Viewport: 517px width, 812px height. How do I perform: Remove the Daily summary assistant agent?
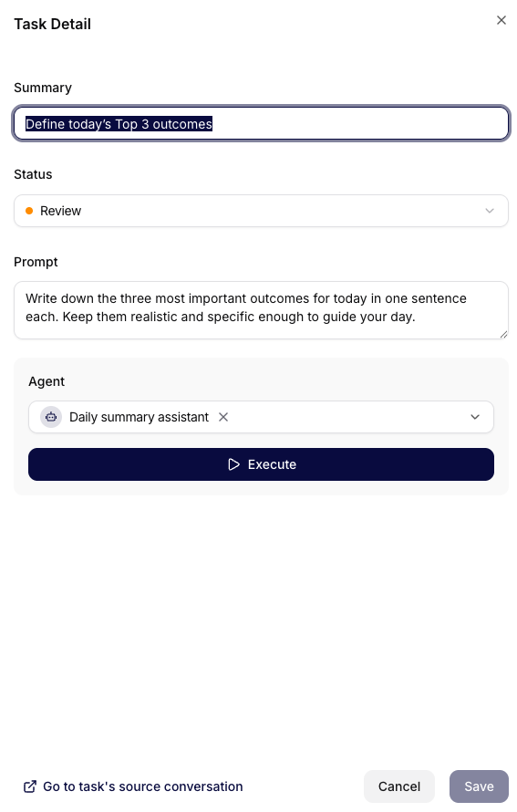coord(223,417)
